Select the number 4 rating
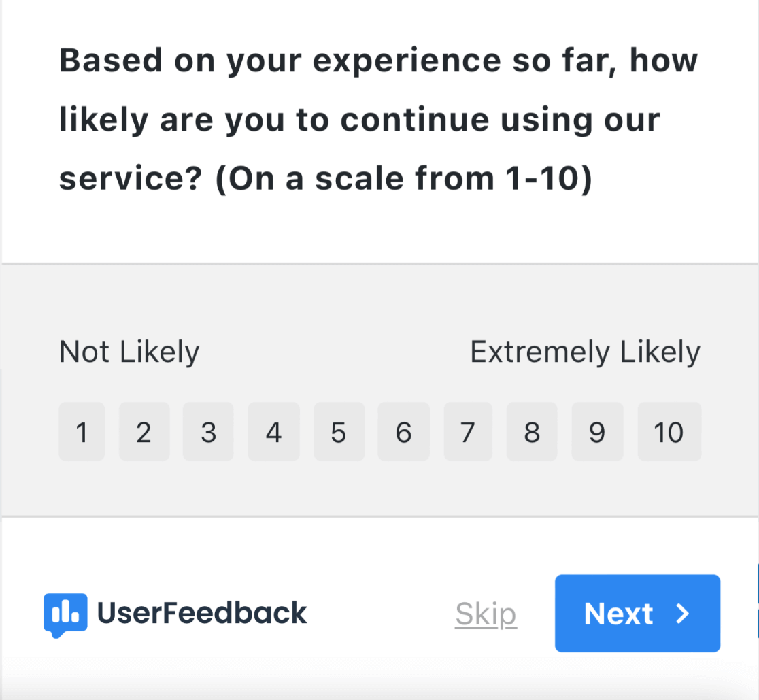 pos(273,432)
